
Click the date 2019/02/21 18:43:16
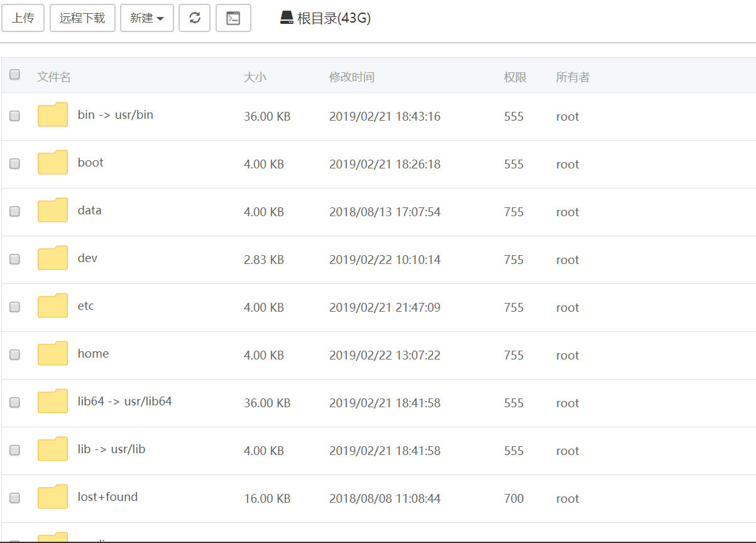[x=385, y=116]
